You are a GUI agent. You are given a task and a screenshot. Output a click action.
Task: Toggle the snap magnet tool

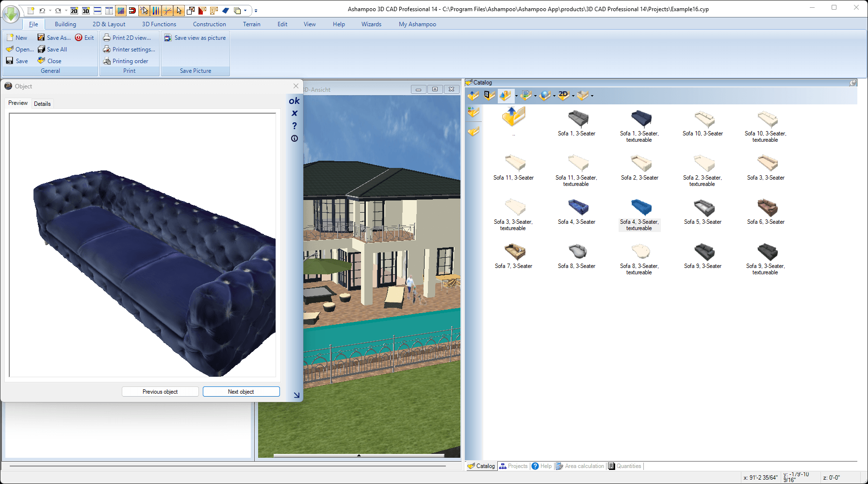132,10
